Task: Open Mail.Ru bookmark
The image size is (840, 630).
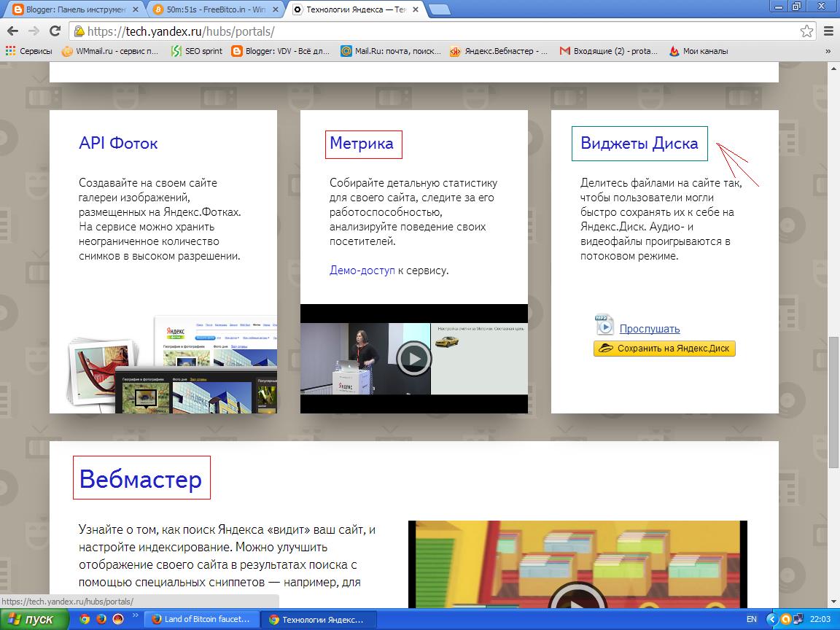Action: 391,51
